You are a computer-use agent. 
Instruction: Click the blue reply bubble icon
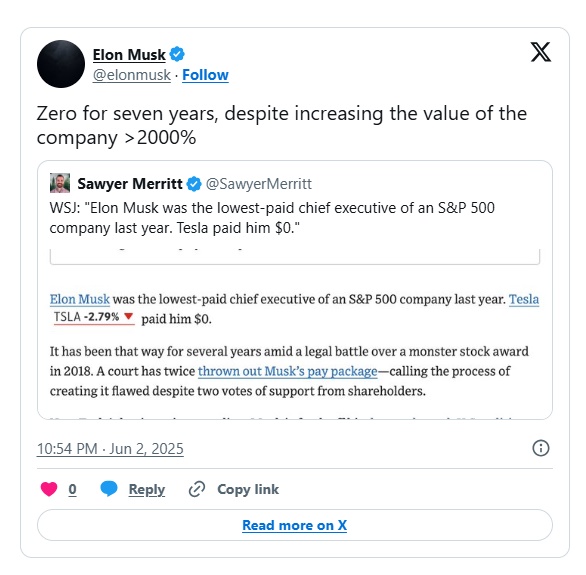[x=109, y=489]
